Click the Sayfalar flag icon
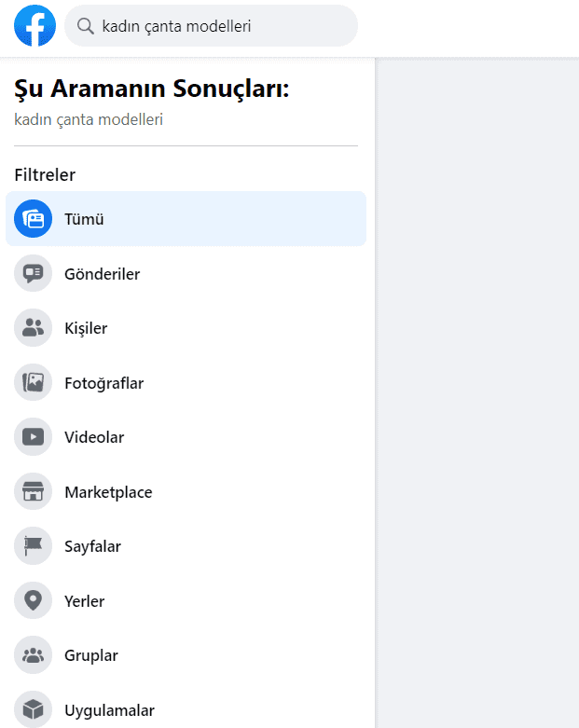This screenshot has width=579, height=728. [34, 546]
